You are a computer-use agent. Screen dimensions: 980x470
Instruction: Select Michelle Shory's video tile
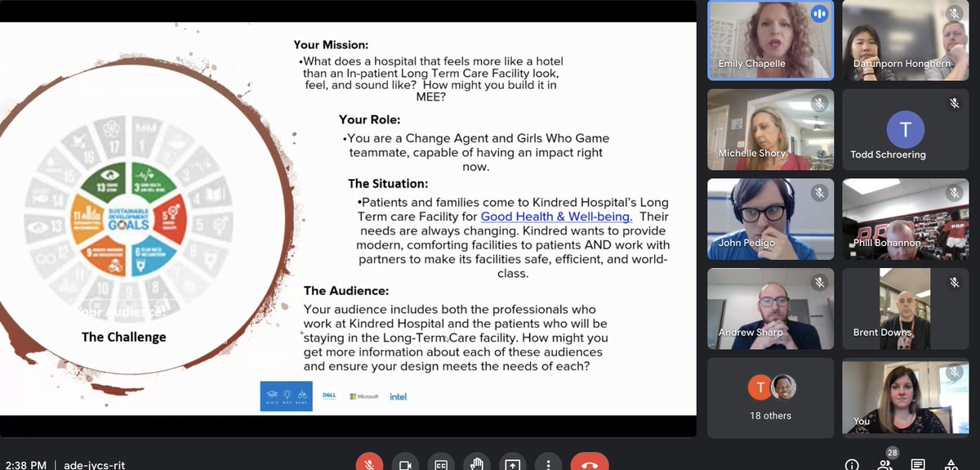770,129
